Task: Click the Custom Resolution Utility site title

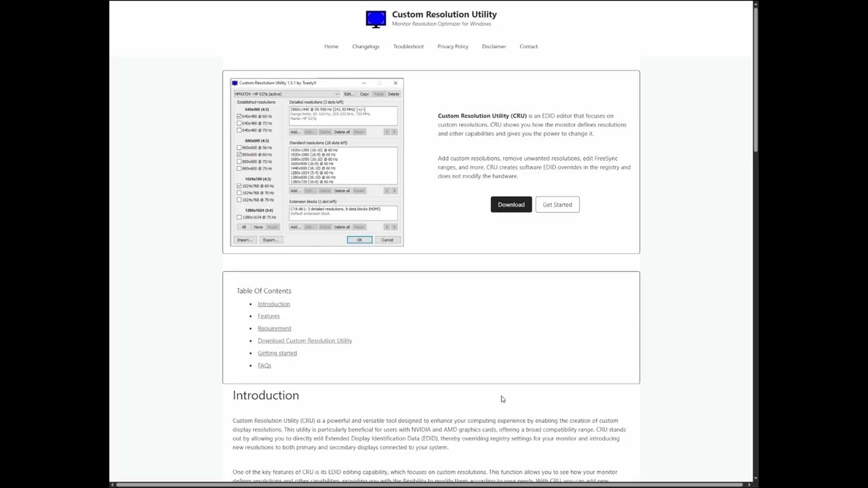Action: (x=444, y=14)
